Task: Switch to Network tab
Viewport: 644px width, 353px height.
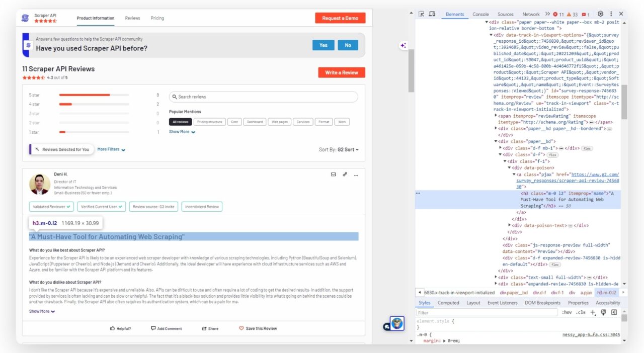Action: (x=531, y=15)
